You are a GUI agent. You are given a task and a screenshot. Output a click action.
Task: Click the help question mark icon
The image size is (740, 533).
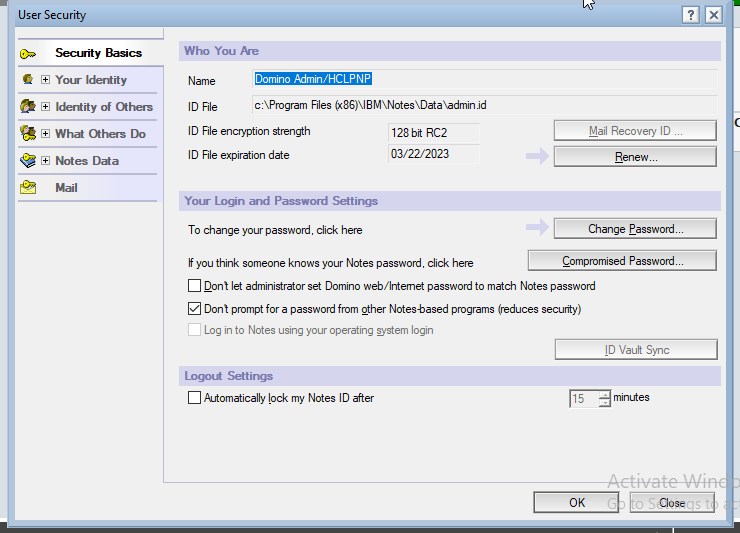point(690,15)
